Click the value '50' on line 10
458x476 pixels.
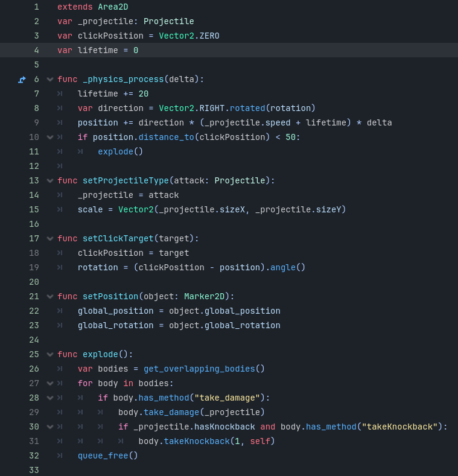pyautogui.click(x=290, y=137)
